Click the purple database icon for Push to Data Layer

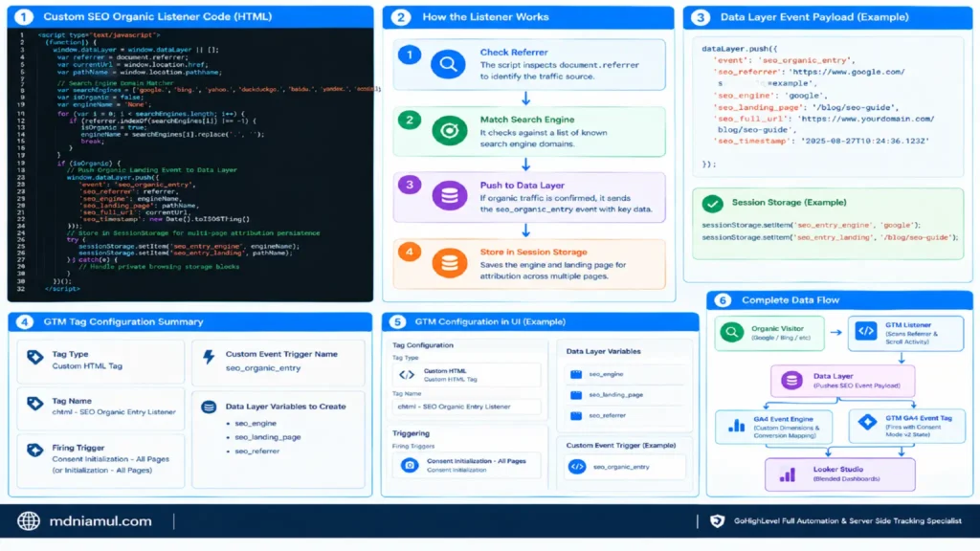(x=450, y=196)
